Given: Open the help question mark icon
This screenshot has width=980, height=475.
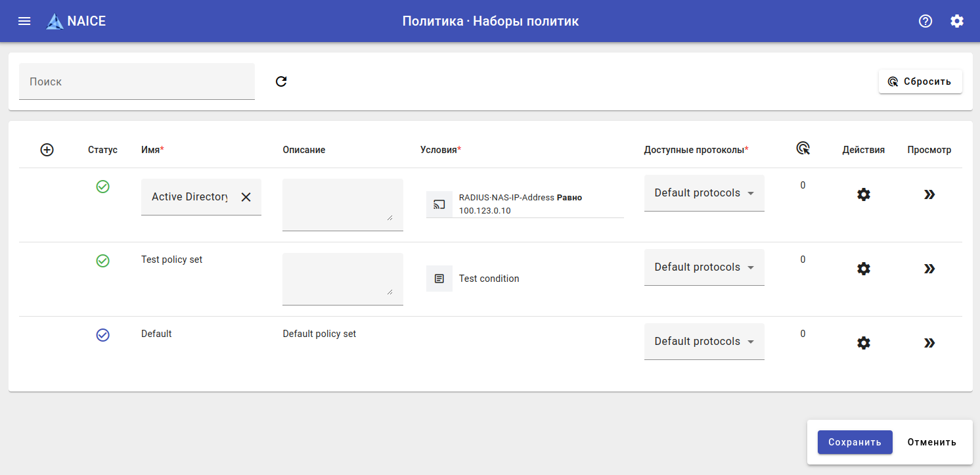Looking at the screenshot, I should pos(925,21).
